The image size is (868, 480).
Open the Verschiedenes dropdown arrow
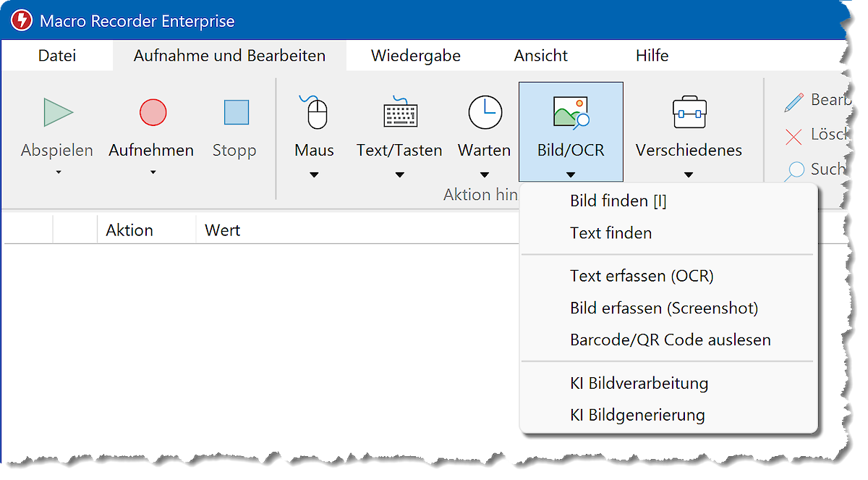(x=689, y=174)
